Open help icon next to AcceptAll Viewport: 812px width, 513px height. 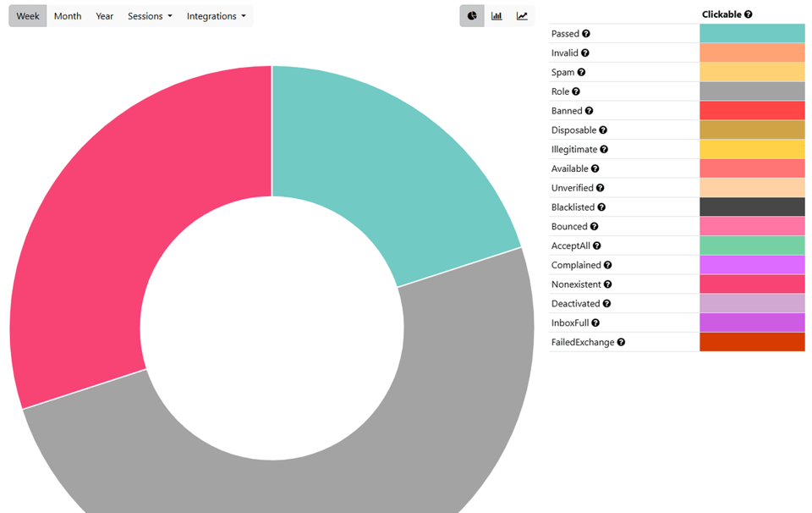pyautogui.click(x=596, y=245)
